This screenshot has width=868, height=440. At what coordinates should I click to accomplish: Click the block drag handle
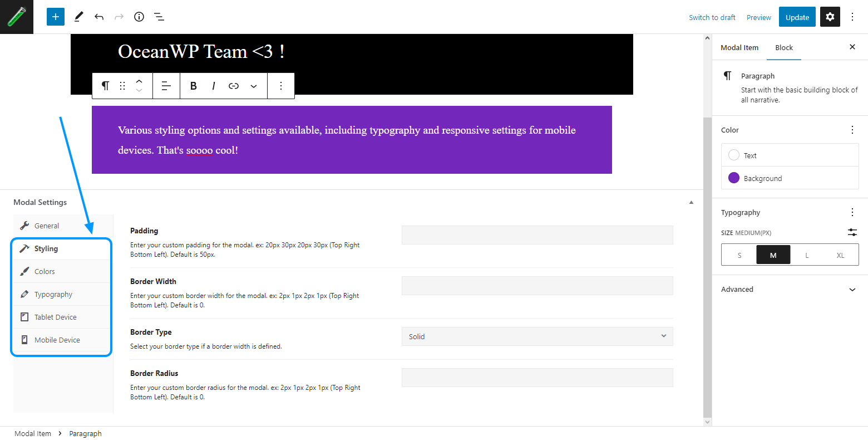click(122, 86)
